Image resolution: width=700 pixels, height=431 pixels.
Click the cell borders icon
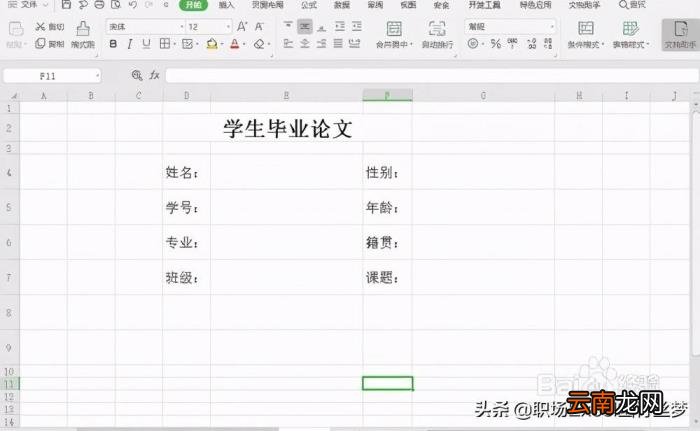coord(165,44)
